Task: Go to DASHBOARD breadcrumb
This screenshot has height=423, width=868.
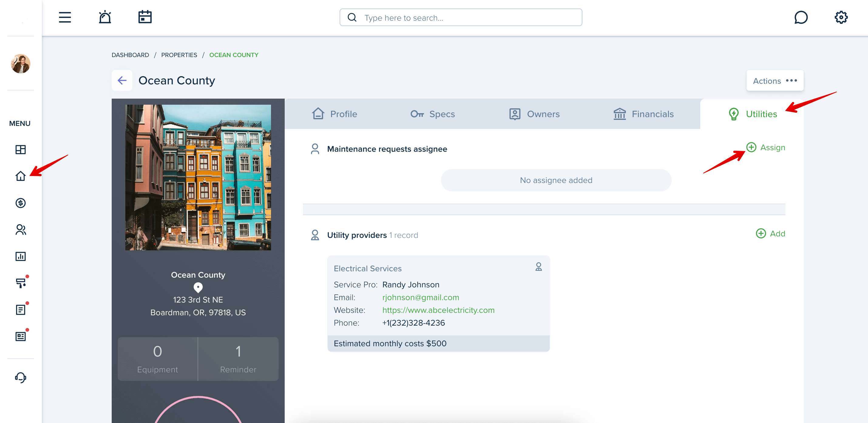Action: point(130,55)
